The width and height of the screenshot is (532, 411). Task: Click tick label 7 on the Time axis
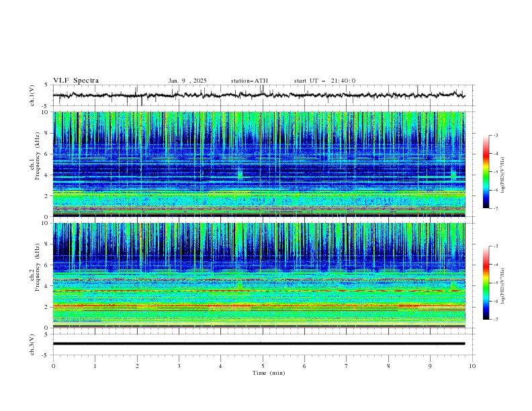click(347, 366)
